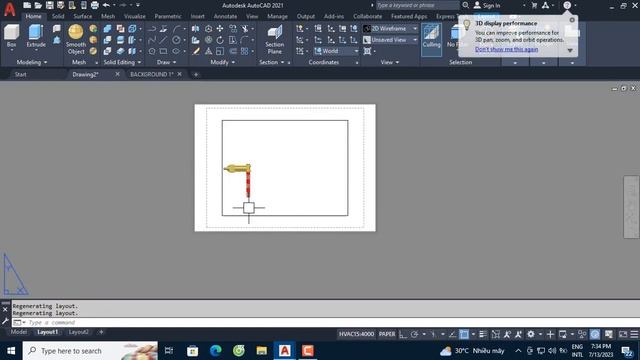Open the Solid ribbon tab

58,16
